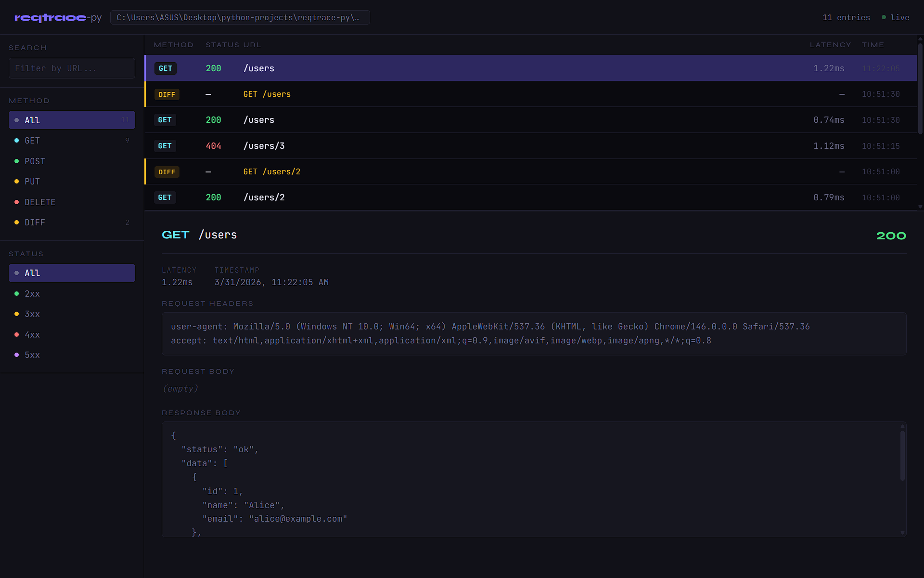924x578 pixels.
Task: Filter by 4xx status codes
Action: (72, 335)
